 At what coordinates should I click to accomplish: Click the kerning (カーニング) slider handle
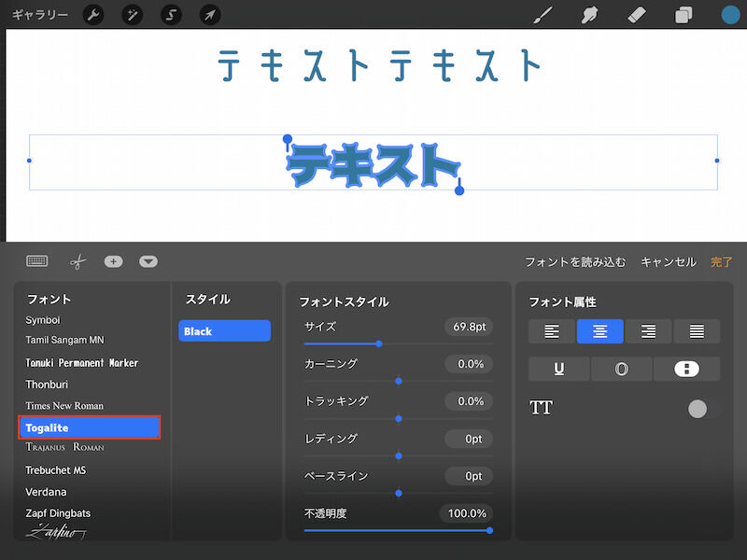pyautogui.click(x=399, y=381)
